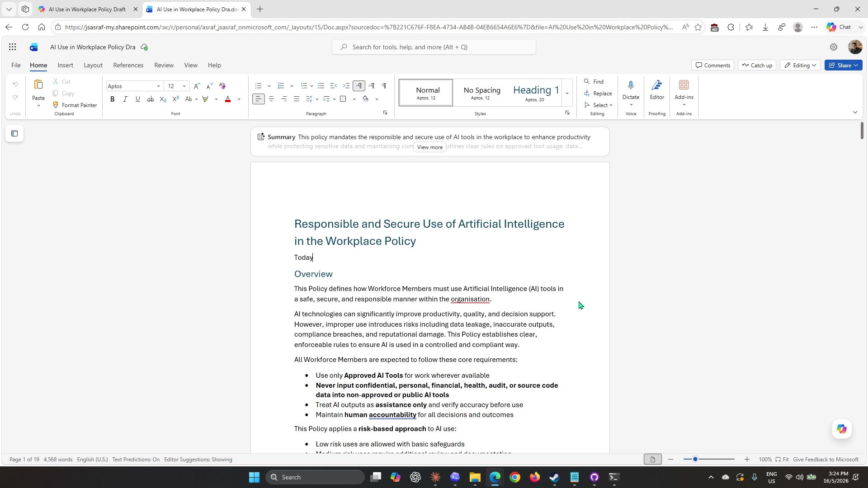Switch to the Insert tab
Image resolution: width=868 pixels, height=488 pixels.
[x=66, y=65]
